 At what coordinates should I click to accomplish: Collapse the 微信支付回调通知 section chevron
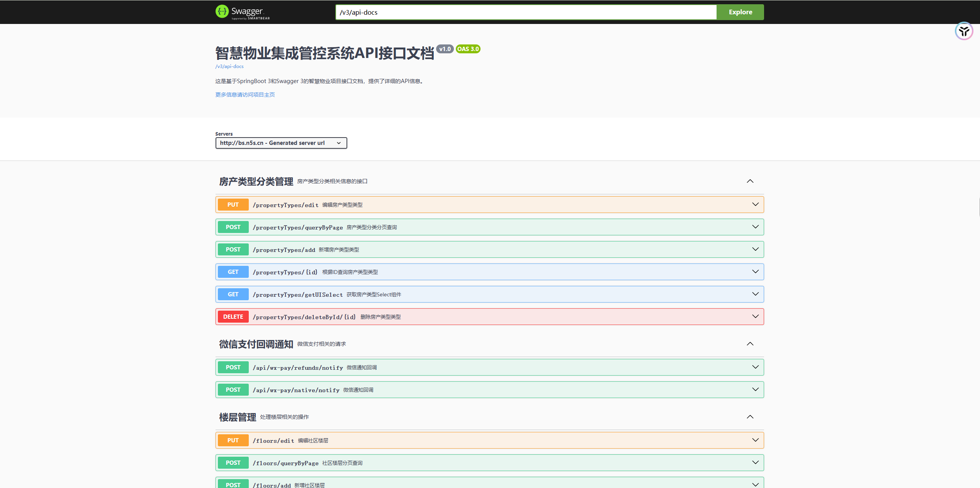pos(750,344)
